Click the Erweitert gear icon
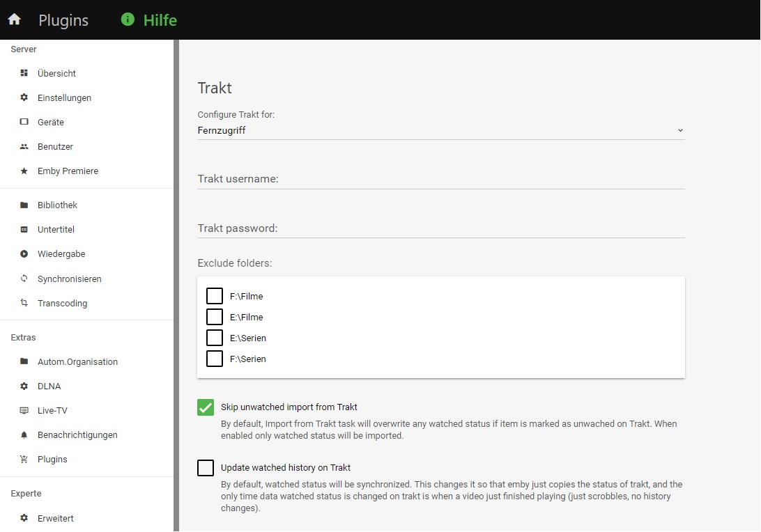761x532 pixels. (24, 518)
